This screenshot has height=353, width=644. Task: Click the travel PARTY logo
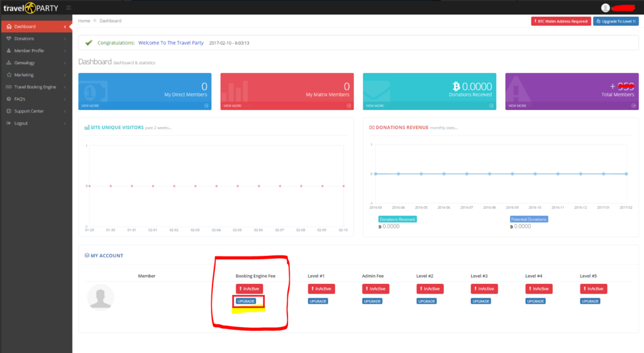coord(31,8)
